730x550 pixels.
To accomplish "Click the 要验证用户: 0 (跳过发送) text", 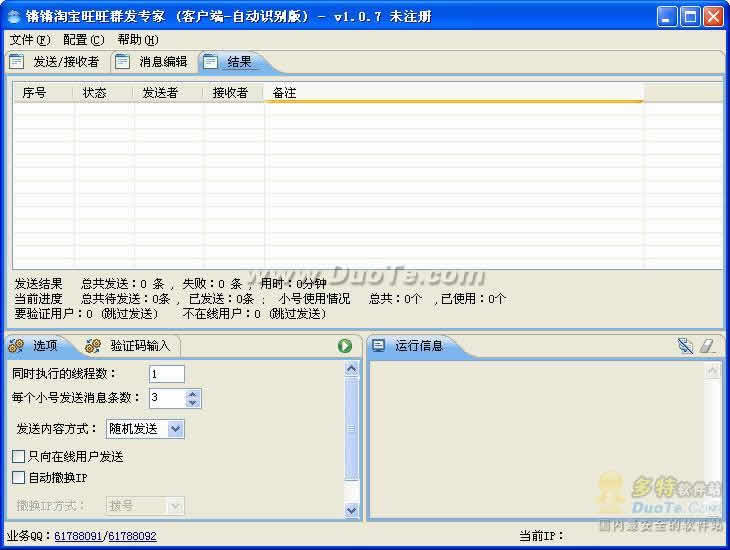I will tap(87, 314).
